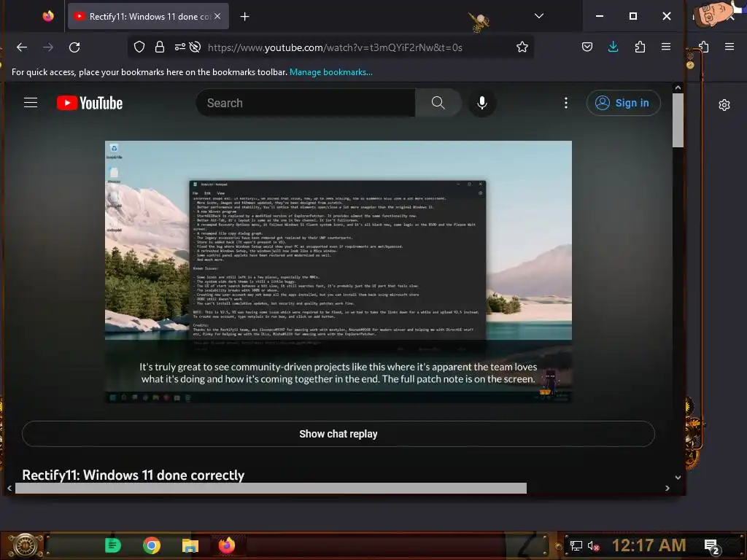The height and width of the screenshot is (560, 747).
Task: Select the Rectify11 YouTube browser tab
Action: [x=148, y=17]
